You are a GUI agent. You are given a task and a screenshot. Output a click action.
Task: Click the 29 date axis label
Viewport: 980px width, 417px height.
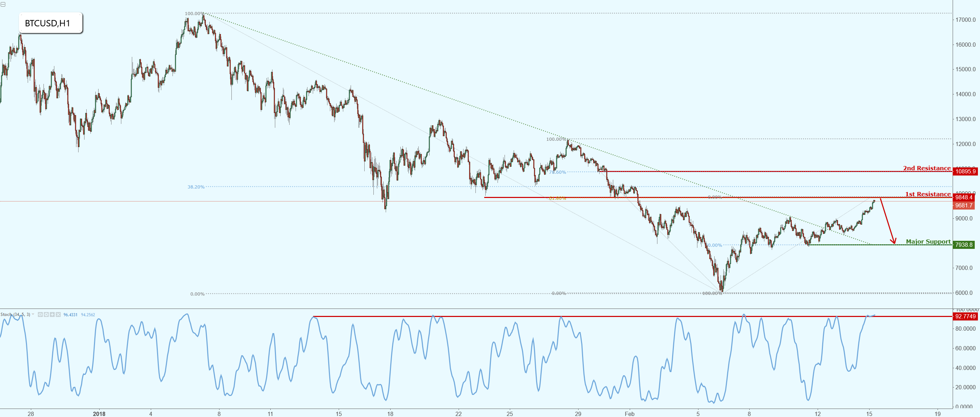pyautogui.click(x=578, y=414)
